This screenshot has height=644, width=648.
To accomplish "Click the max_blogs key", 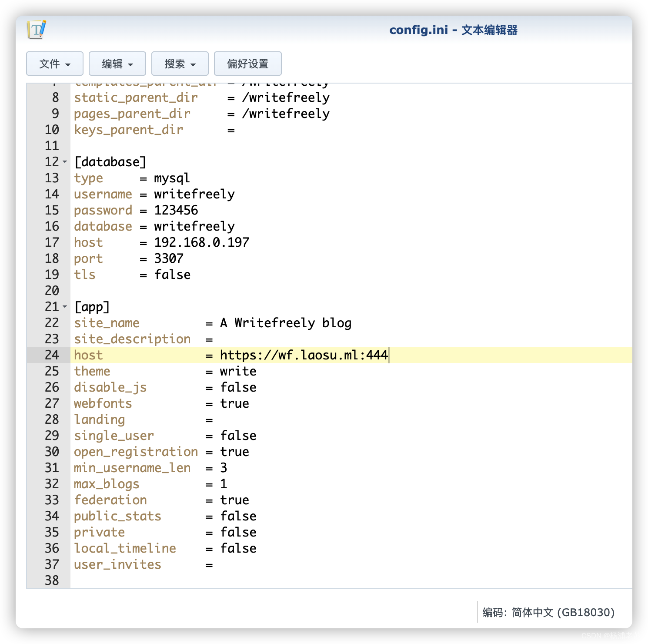I will [x=107, y=484].
